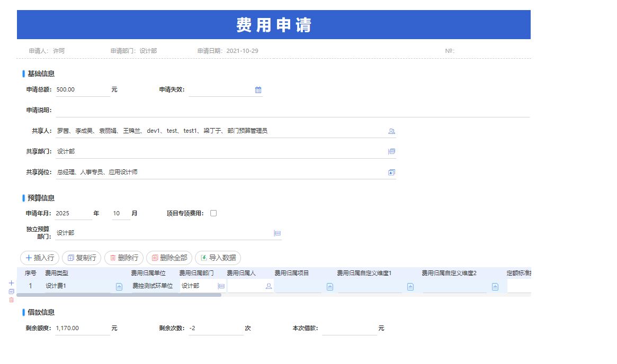This screenshot has height=364, width=617.
Task: Open the calendar picker for 申请失效
Action: [x=258, y=90]
